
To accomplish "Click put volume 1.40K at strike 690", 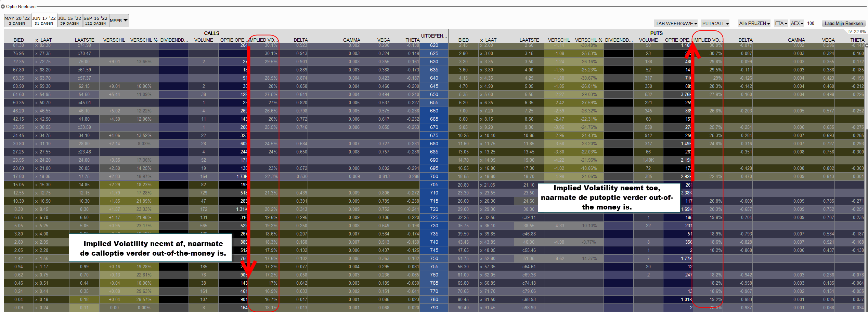I will (x=648, y=160).
